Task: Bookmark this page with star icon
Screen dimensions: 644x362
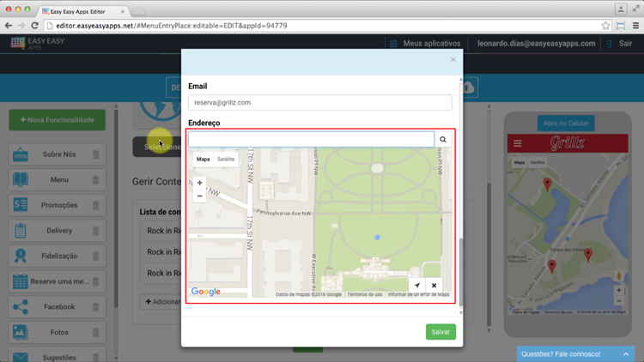Action: point(605,26)
